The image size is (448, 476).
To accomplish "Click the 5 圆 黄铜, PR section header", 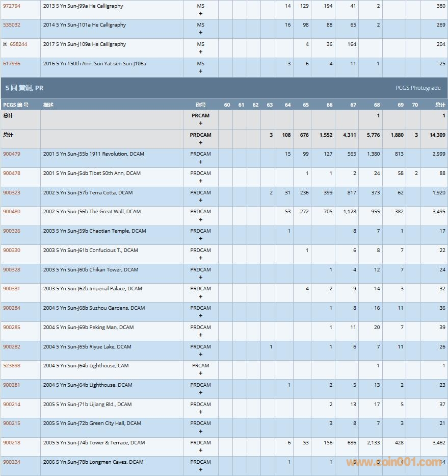I will (24, 88).
